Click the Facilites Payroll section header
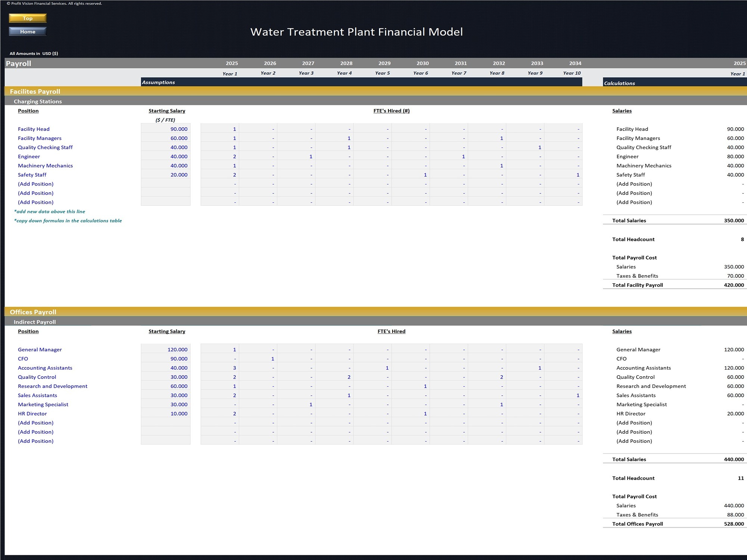The image size is (747, 560). pos(375,91)
